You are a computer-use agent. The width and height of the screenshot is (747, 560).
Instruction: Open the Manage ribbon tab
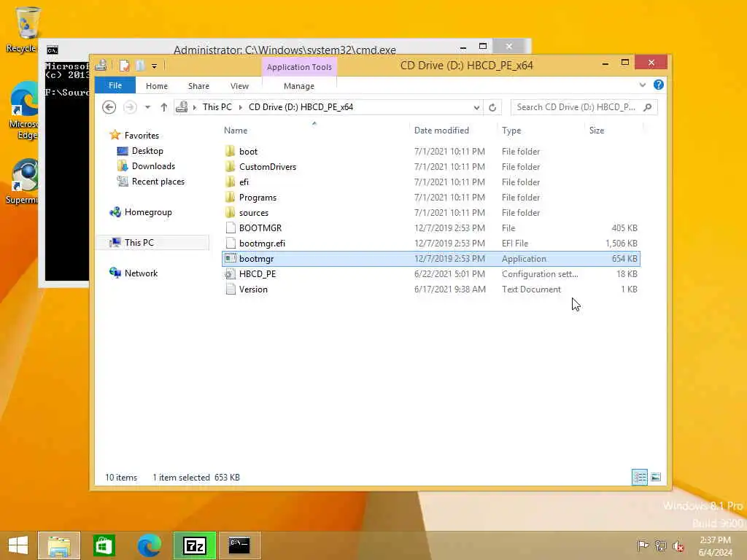click(299, 86)
